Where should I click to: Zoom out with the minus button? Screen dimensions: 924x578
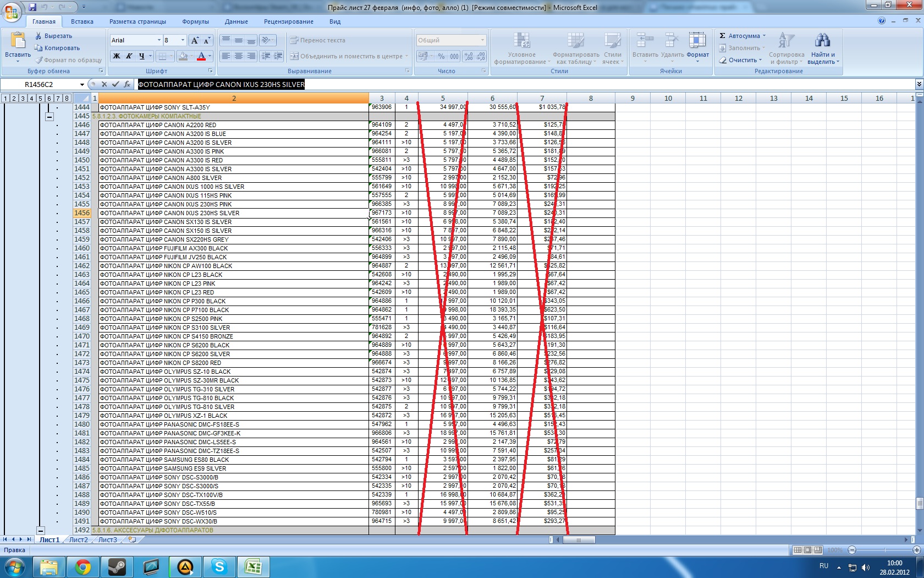[x=852, y=550]
